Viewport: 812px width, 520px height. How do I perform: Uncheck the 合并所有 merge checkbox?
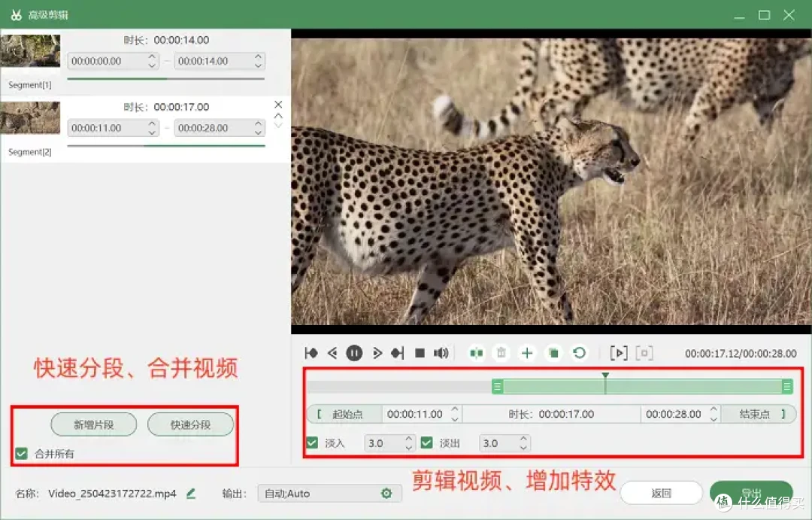(21, 454)
